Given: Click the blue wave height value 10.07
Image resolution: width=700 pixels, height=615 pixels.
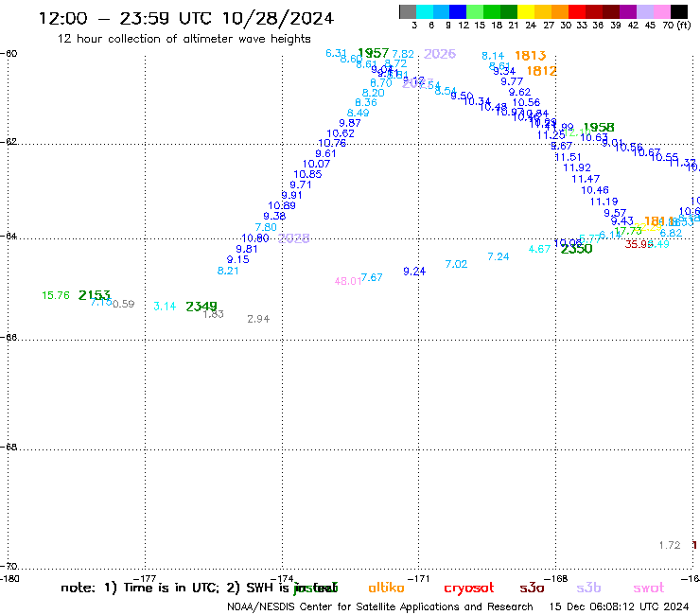Looking at the screenshot, I should pos(316,164).
